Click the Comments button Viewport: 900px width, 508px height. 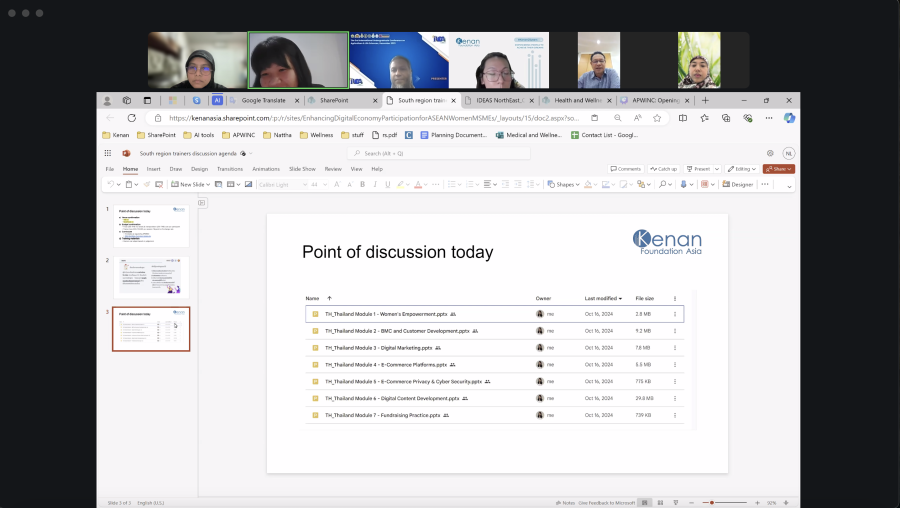pyautogui.click(x=626, y=169)
